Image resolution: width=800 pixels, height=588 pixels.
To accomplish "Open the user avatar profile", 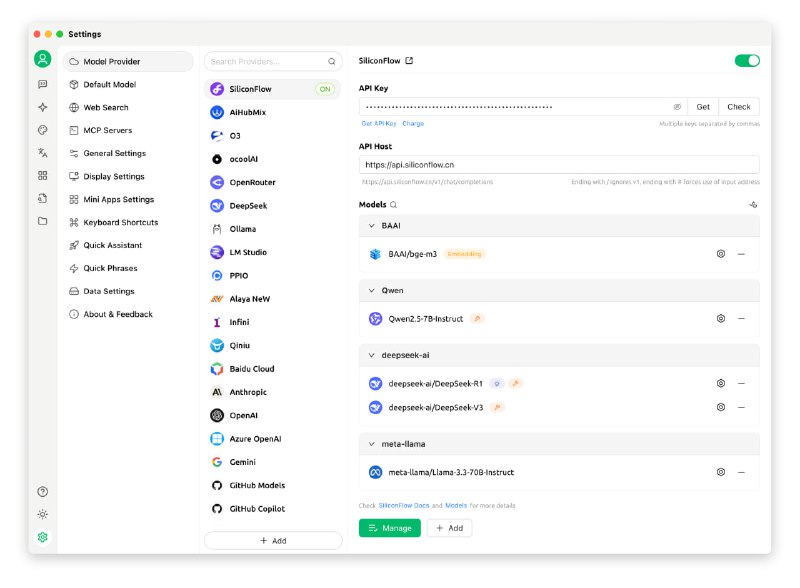I will click(43, 59).
